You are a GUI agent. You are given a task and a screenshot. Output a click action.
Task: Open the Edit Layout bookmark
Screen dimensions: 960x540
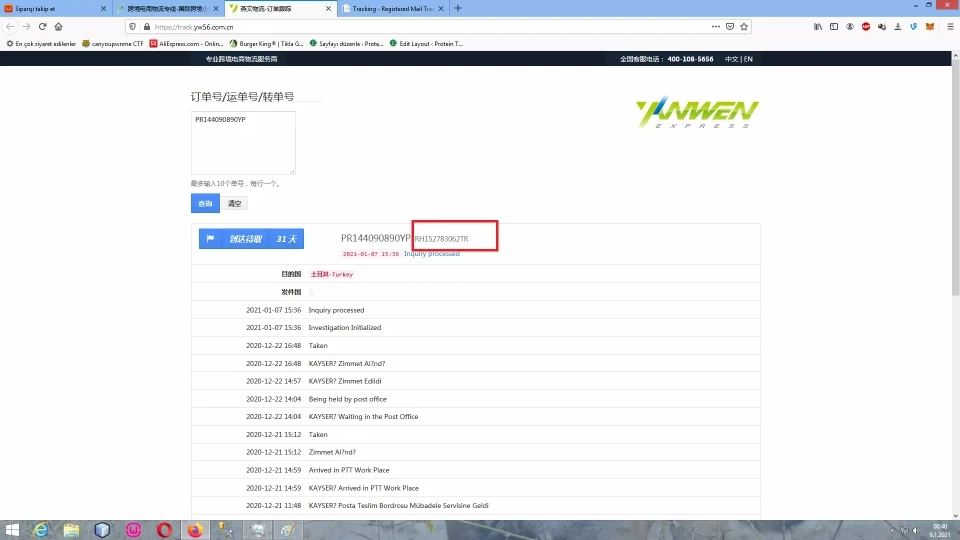click(427, 43)
